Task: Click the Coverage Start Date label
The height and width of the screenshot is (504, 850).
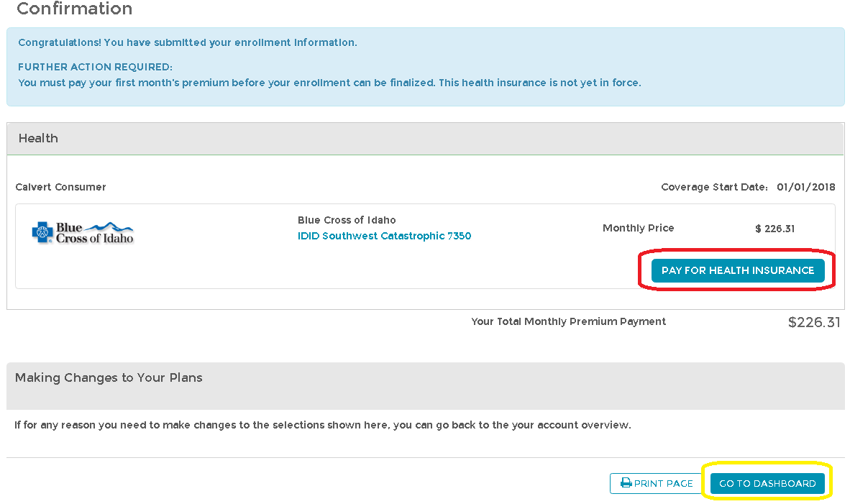Action: (x=715, y=187)
